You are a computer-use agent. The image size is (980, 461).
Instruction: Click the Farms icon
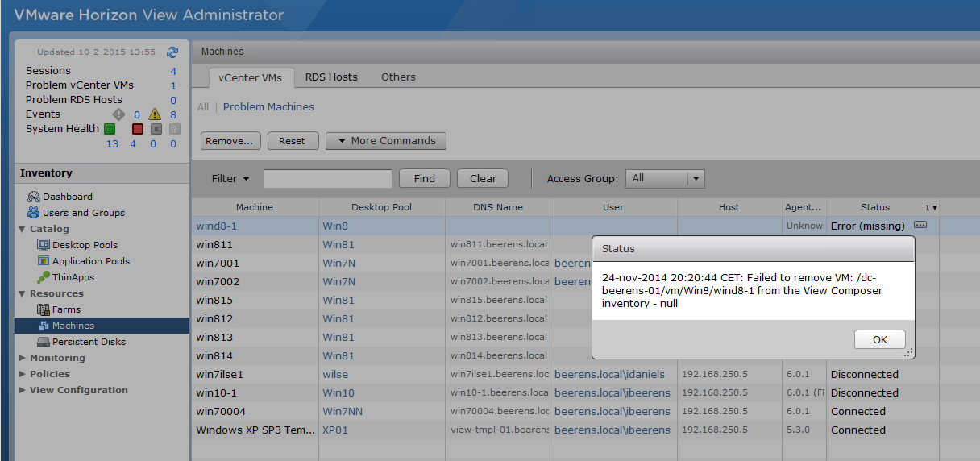click(x=44, y=309)
